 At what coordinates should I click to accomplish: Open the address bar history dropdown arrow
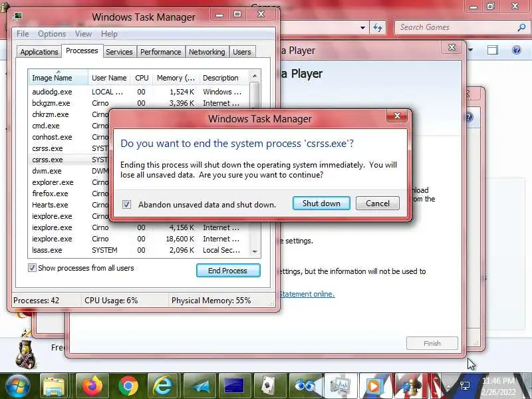362,27
